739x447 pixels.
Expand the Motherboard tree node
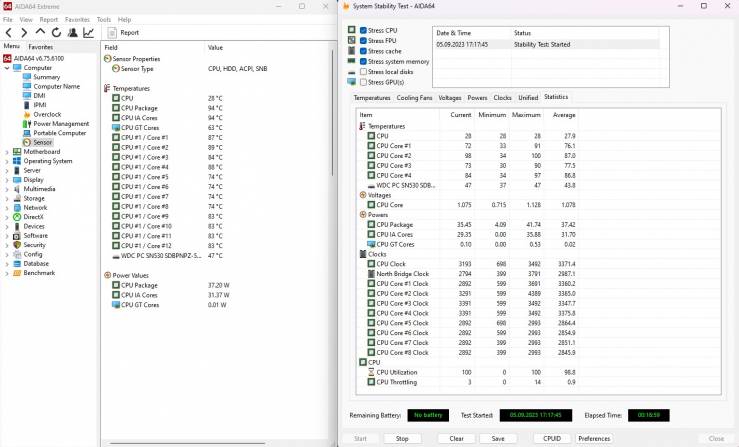click(x=7, y=152)
